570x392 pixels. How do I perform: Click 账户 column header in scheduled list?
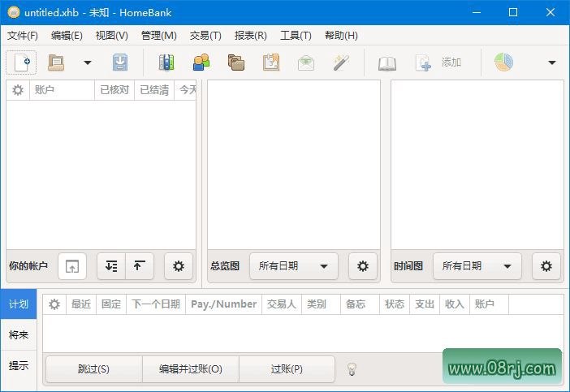coord(490,304)
